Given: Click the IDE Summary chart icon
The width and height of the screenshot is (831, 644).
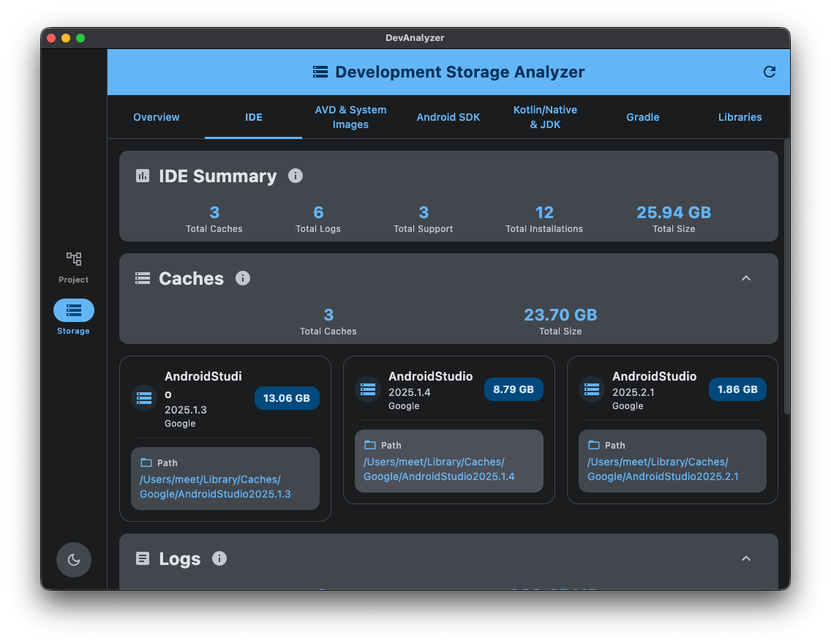Looking at the screenshot, I should (143, 176).
